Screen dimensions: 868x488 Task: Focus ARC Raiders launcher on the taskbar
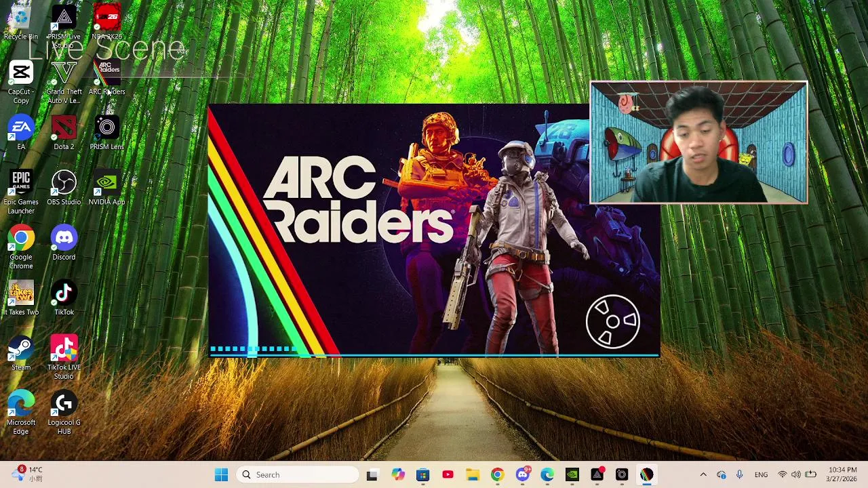click(646, 474)
